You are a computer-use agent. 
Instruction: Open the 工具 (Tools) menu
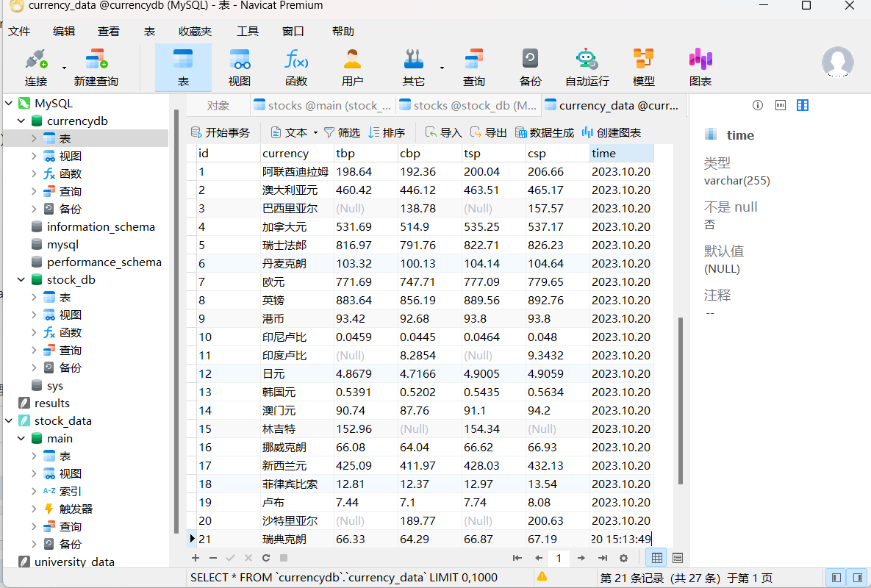248,32
